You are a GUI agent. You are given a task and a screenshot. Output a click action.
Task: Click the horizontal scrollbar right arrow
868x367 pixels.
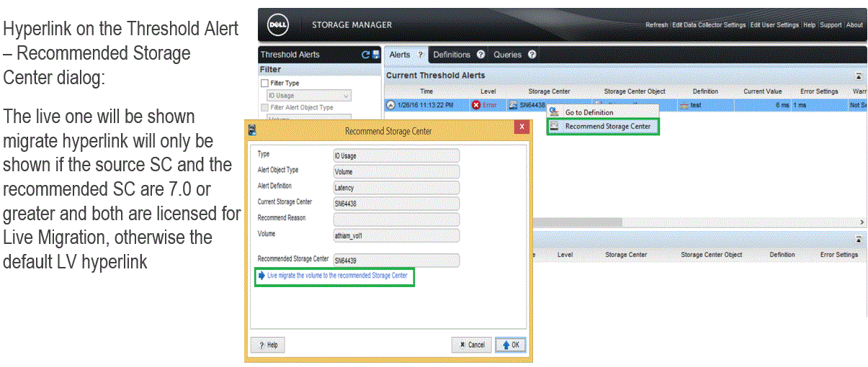pyautogui.click(x=862, y=222)
